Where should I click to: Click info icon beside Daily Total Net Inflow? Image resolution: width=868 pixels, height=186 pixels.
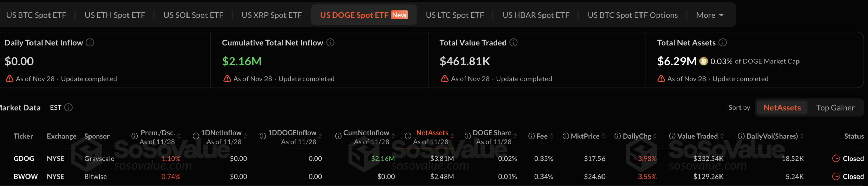(90, 42)
